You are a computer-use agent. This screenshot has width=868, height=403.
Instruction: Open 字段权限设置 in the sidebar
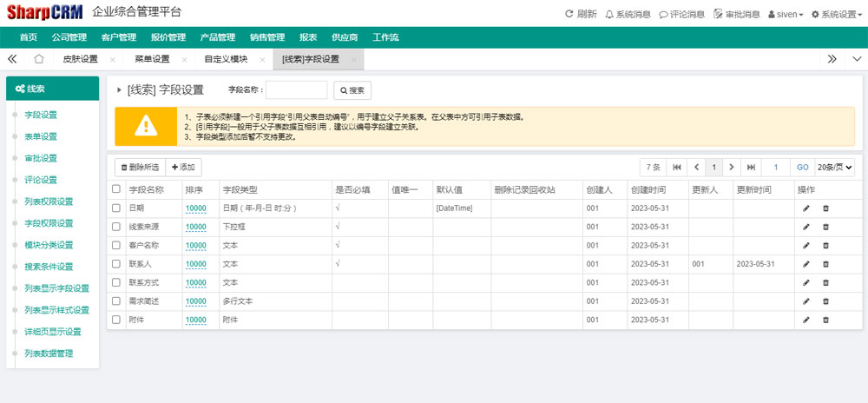49,223
